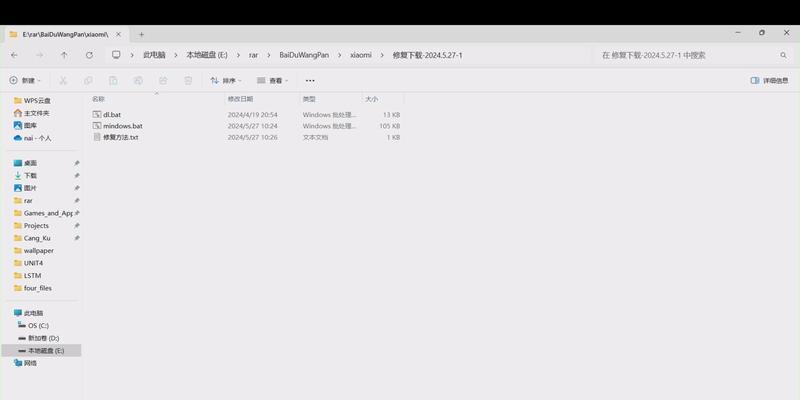Expand chevron after rar in breadcrumb
The image size is (800, 400).
pos(269,55)
